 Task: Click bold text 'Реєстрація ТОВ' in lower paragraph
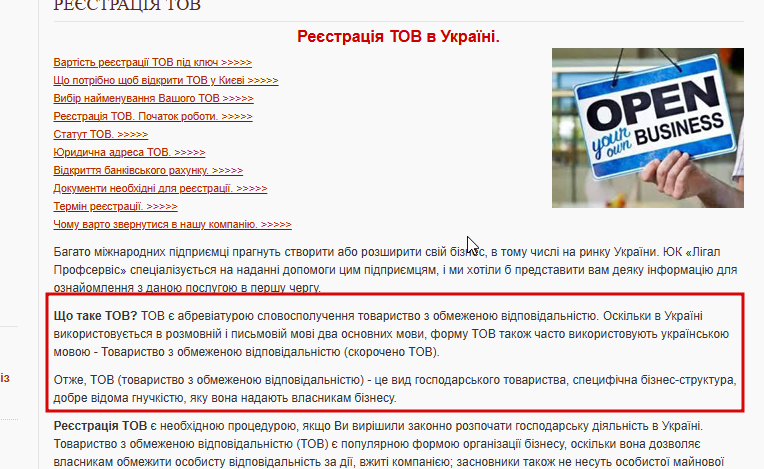coord(100,426)
